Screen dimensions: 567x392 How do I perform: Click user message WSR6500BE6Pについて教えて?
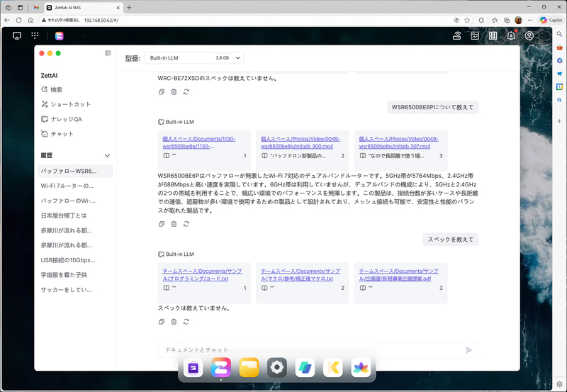432,107
